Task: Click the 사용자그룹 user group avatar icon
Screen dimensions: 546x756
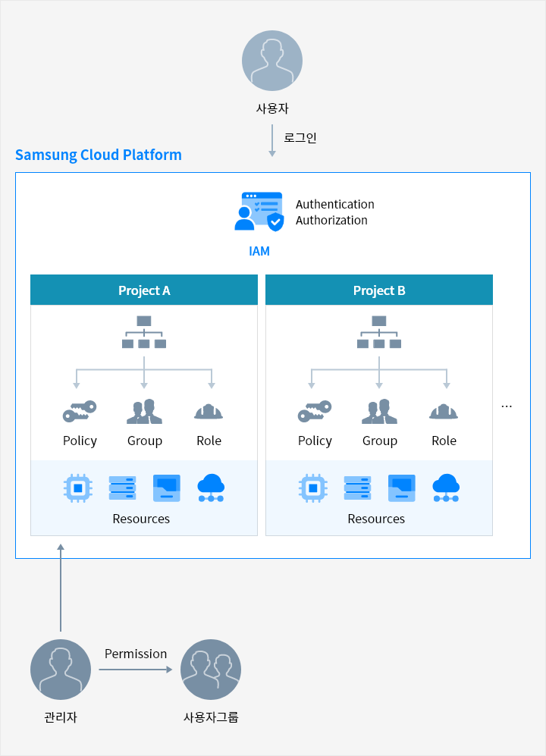Action: tap(211, 670)
